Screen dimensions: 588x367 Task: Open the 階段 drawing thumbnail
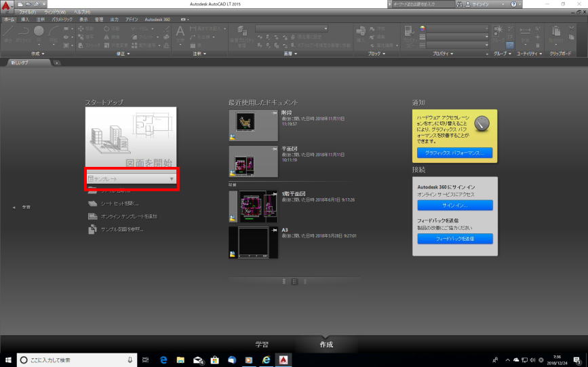[254, 125]
